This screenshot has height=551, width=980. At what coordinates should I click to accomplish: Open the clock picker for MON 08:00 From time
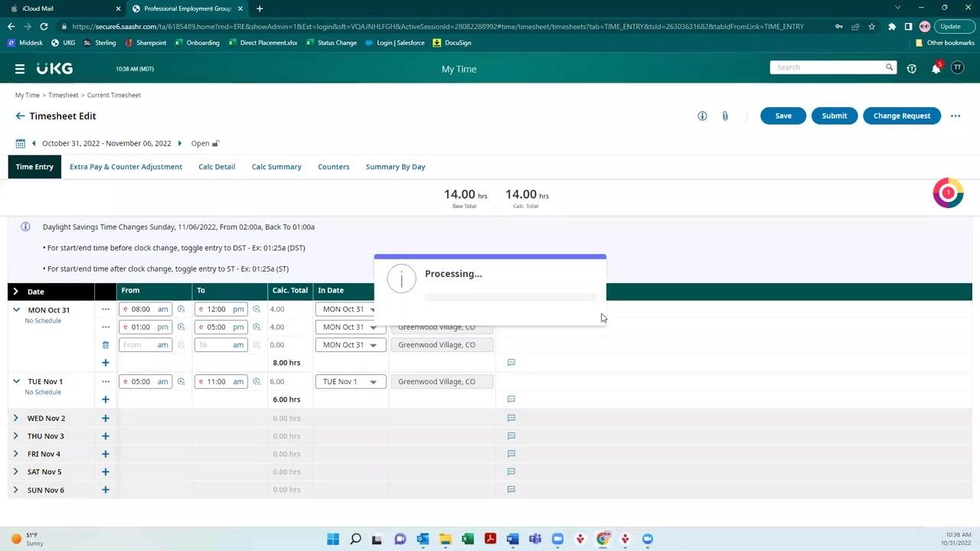[181, 309]
